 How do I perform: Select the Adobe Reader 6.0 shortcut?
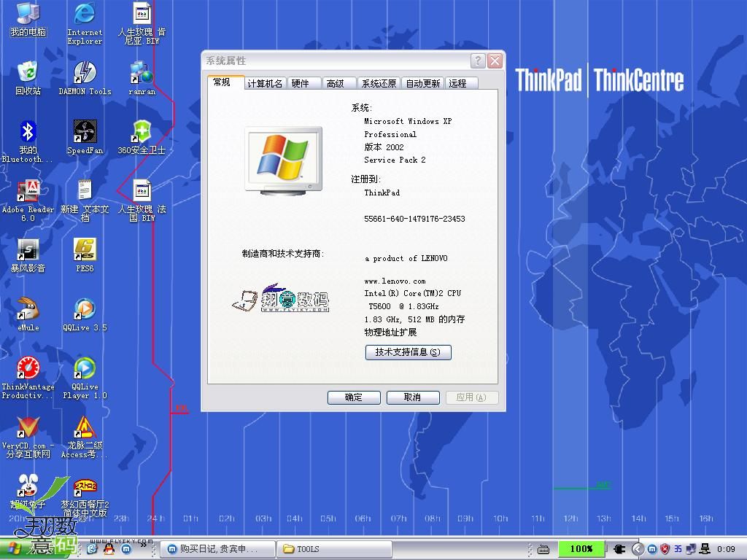tap(28, 201)
